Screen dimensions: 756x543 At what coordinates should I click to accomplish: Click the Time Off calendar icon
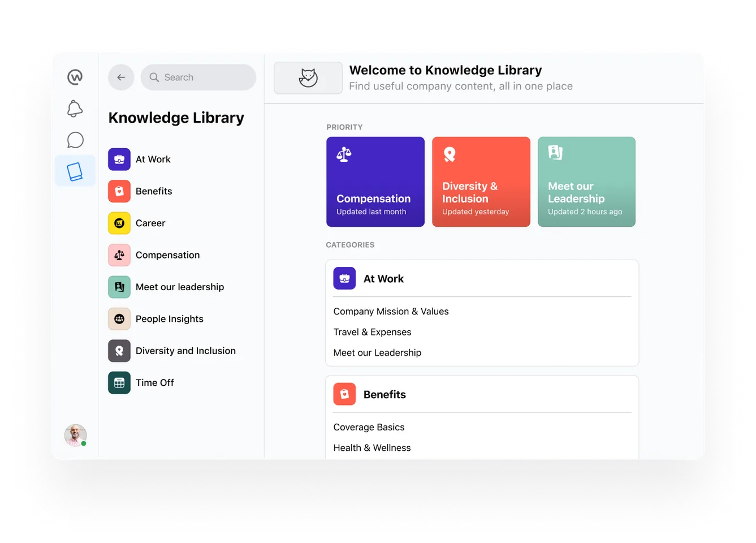pyautogui.click(x=119, y=383)
